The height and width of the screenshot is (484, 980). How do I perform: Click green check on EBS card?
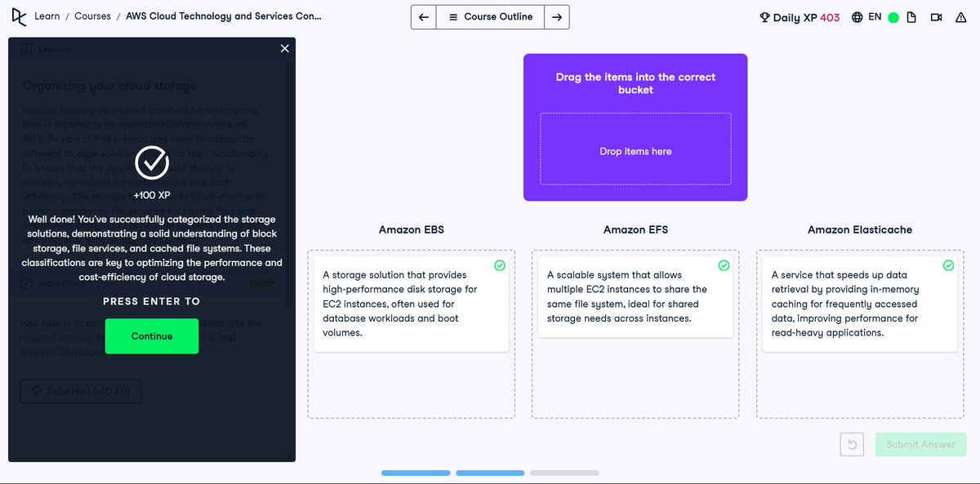[x=500, y=265]
